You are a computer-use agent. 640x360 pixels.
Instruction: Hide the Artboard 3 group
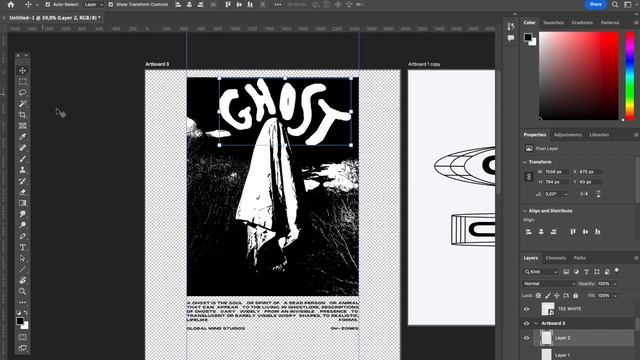527,323
